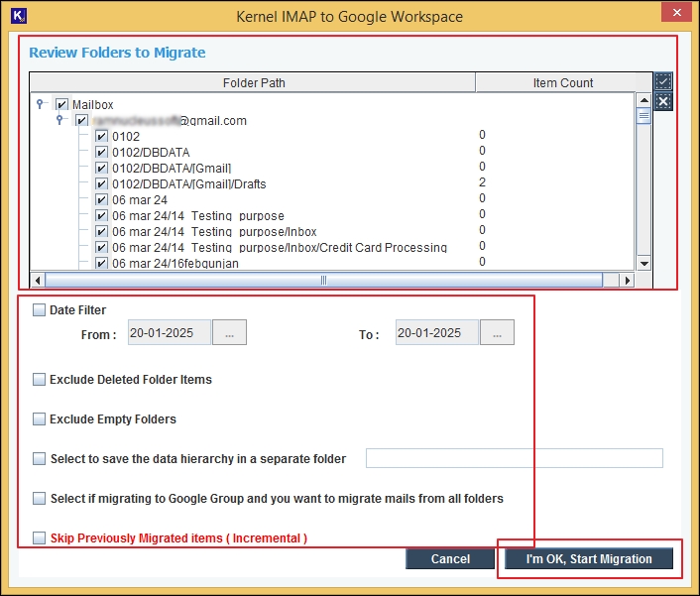The height and width of the screenshot is (596, 700).
Task: Open the To date picker button
Action: pos(497,332)
